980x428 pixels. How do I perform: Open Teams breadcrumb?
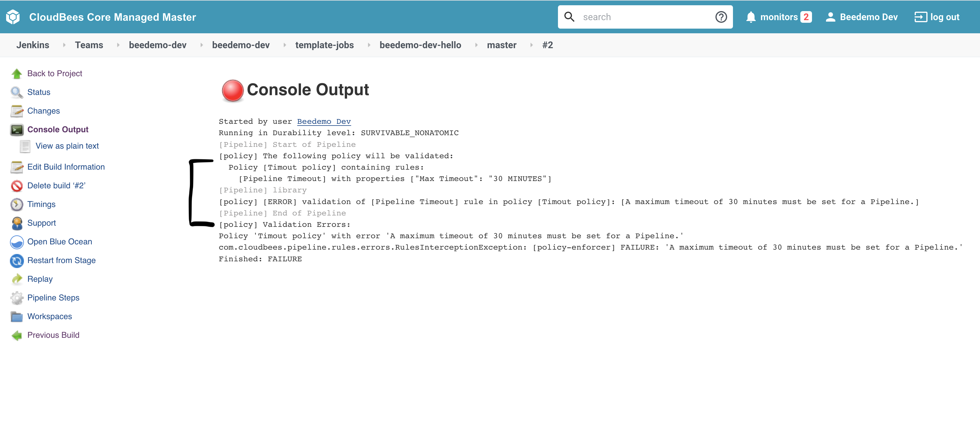pyautogui.click(x=89, y=45)
